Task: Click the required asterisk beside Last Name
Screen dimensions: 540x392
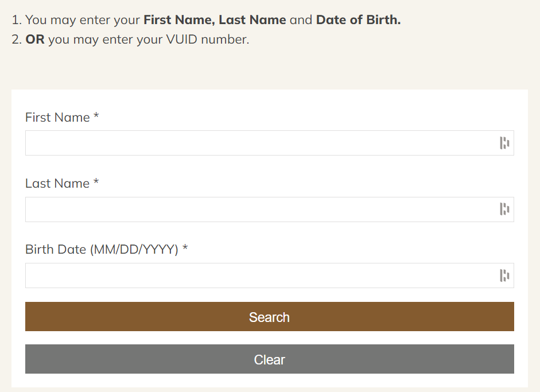Action: tap(96, 183)
